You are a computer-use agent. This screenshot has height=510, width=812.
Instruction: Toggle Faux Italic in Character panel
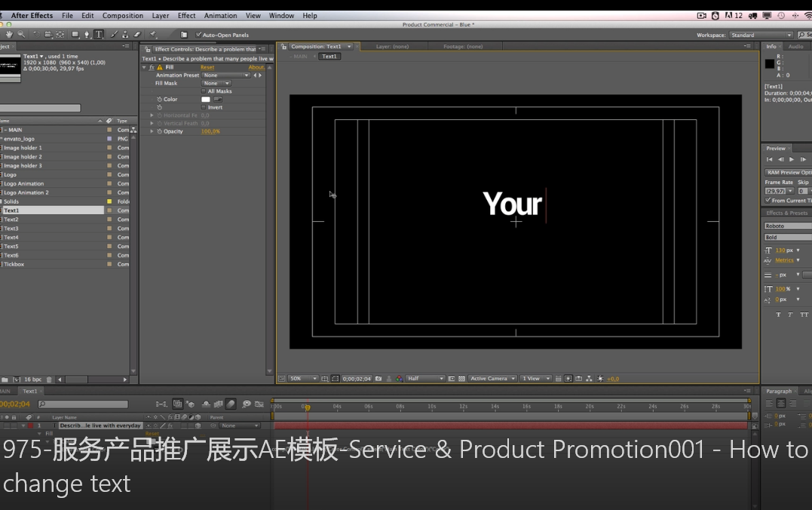click(x=790, y=315)
